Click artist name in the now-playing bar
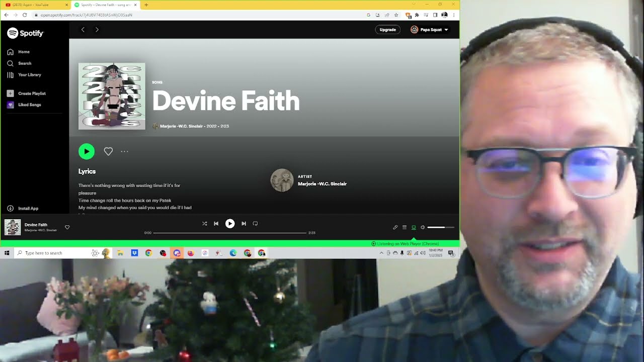 41,230
